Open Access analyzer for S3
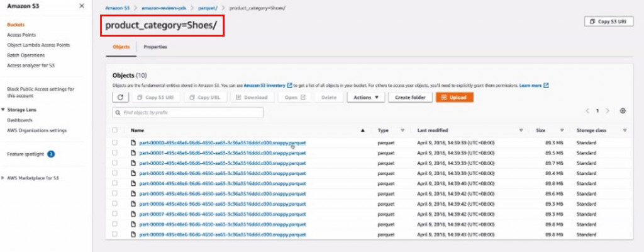 click(31, 66)
